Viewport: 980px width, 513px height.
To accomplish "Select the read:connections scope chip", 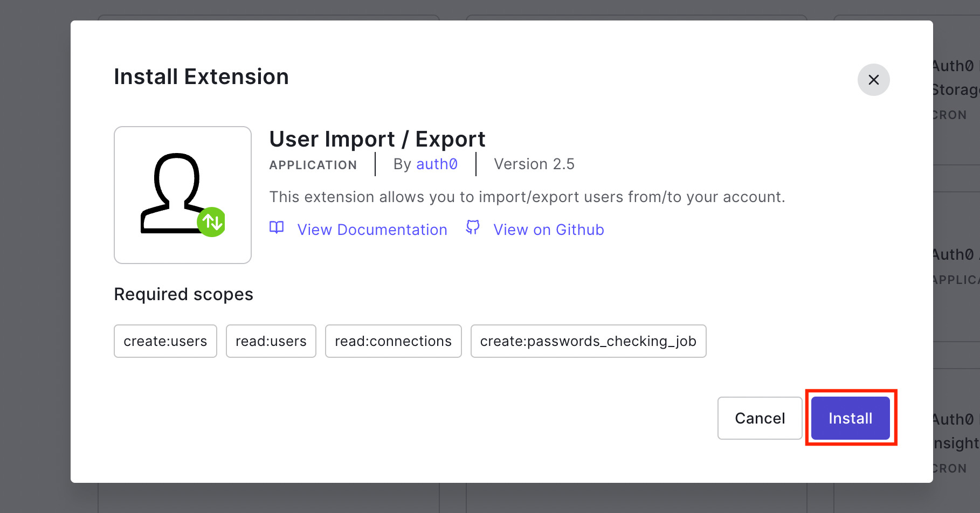I will [393, 341].
